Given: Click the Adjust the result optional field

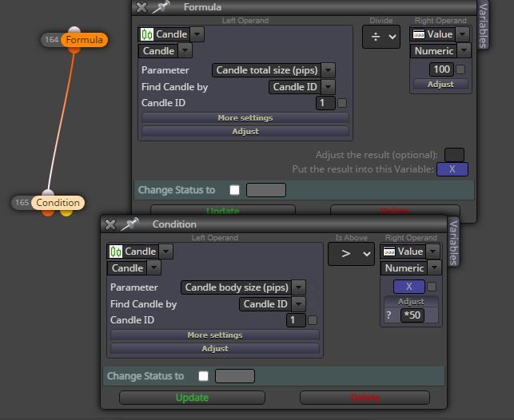Looking at the screenshot, I should (x=454, y=155).
